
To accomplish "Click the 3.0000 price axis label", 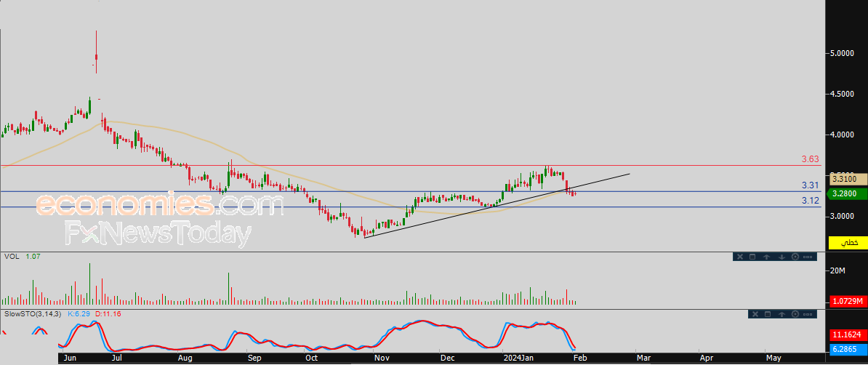I will coord(841,216).
